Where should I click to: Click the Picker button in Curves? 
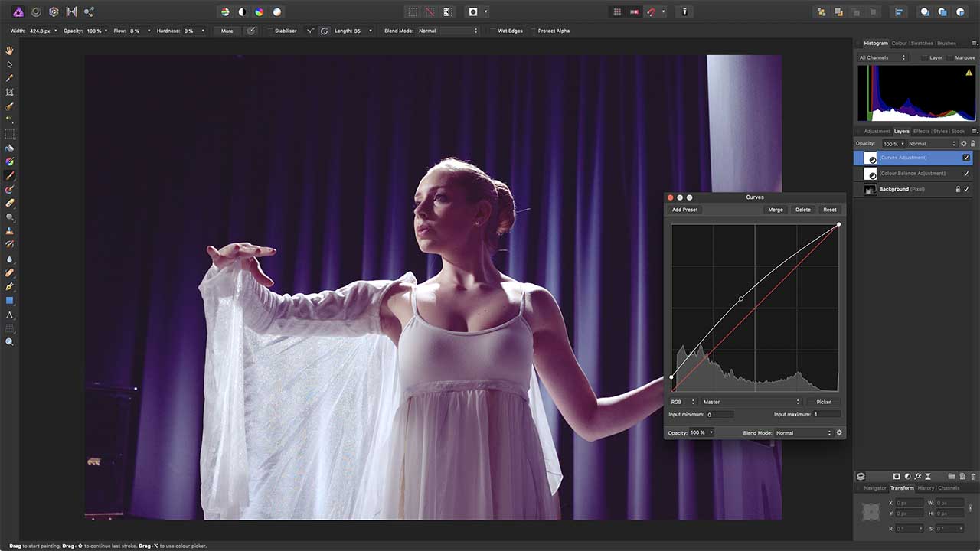pyautogui.click(x=824, y=402)
